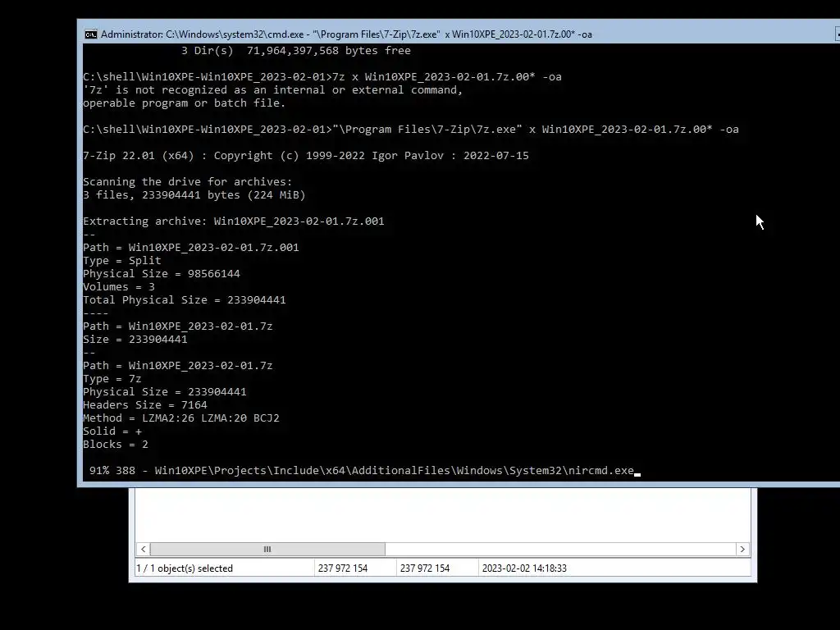840x630 pixels.
Task: Click the 'Total Physical Size = 233904441' line
Action: click(185, 300)
